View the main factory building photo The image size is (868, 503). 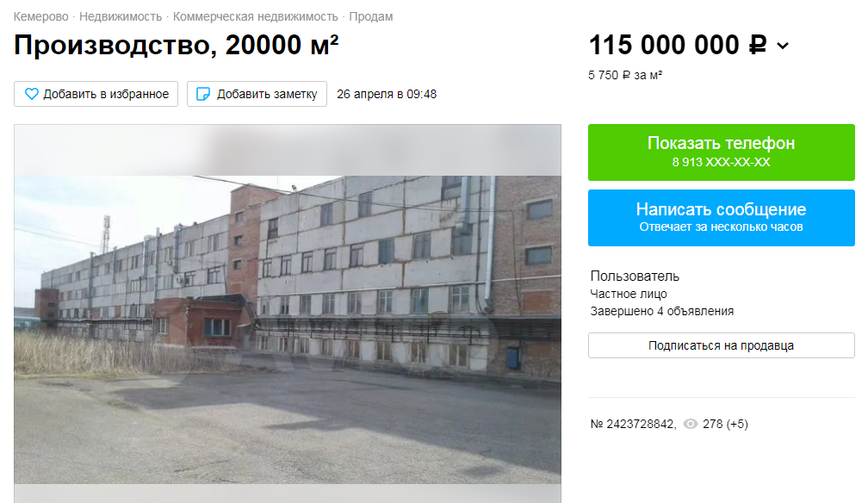[x=288, y=329]
